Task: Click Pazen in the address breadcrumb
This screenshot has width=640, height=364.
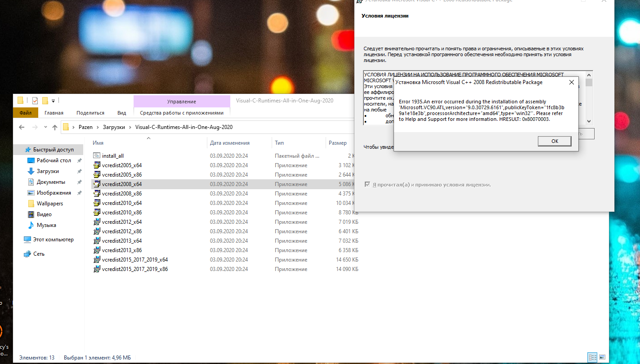Action: coord(85,127)
